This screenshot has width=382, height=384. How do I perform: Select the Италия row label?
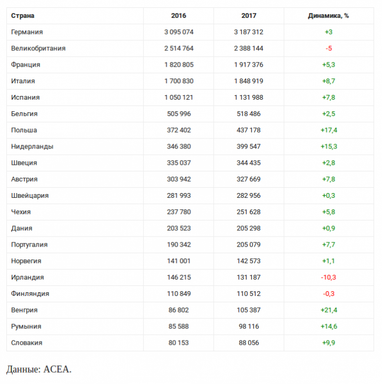(x=23, y=81)
